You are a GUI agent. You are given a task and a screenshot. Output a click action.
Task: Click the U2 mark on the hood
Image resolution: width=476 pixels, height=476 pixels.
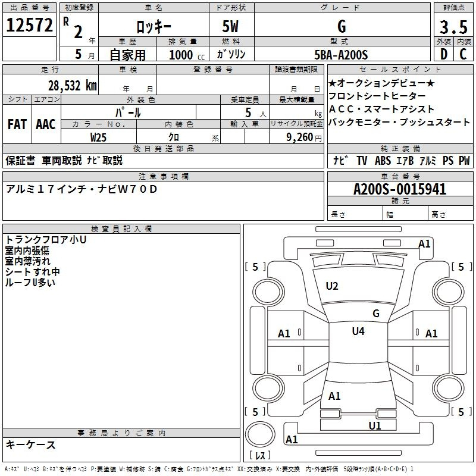(x=332, y=286)
